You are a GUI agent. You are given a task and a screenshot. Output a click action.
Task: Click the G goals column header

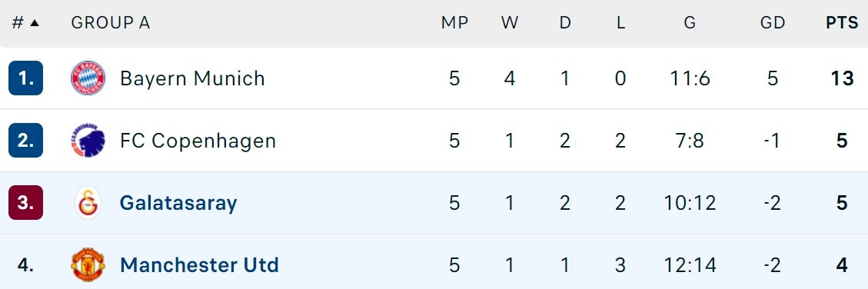(690, 23)
